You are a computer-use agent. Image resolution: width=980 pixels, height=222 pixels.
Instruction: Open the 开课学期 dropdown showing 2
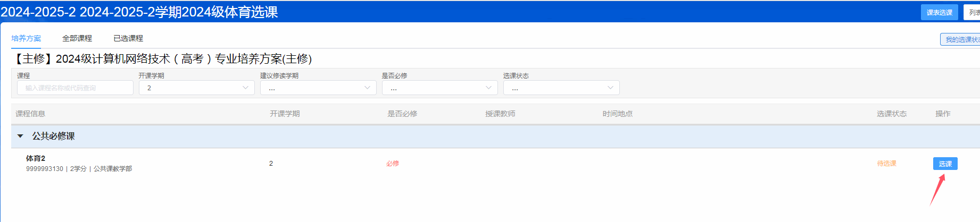pos(196,88)
